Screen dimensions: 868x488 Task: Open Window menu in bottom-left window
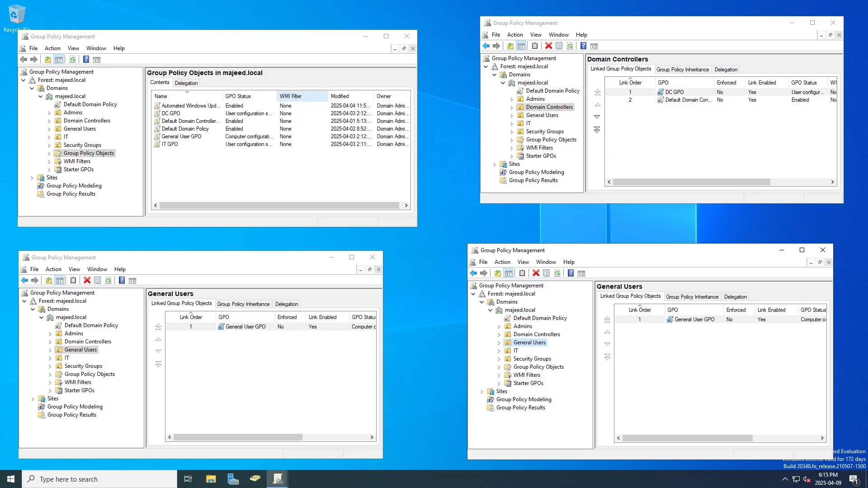[97, 269]
